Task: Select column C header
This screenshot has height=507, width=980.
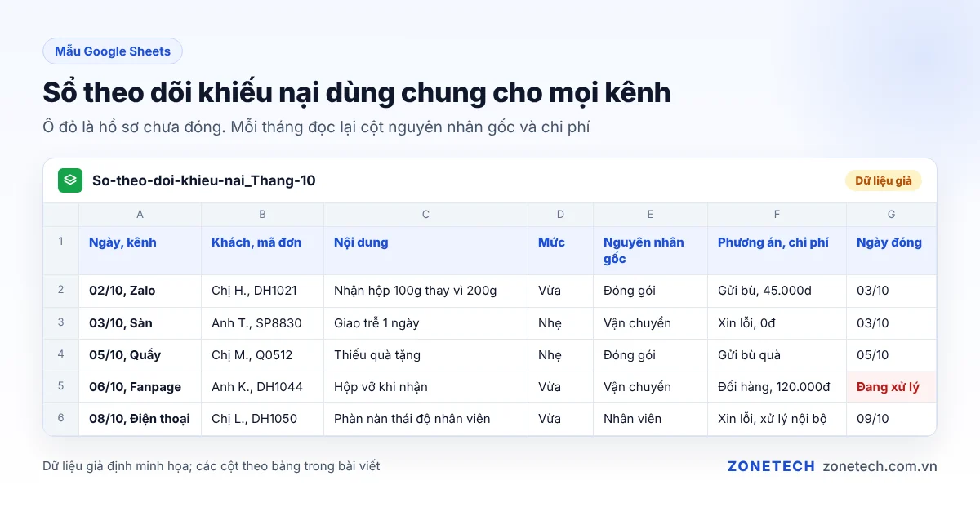Action: [426, 215]
